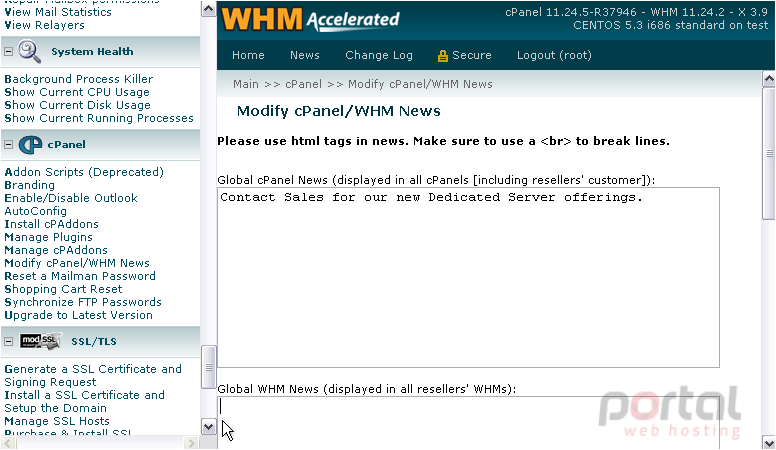Open Shopping Cart Reset

point(63,289)
